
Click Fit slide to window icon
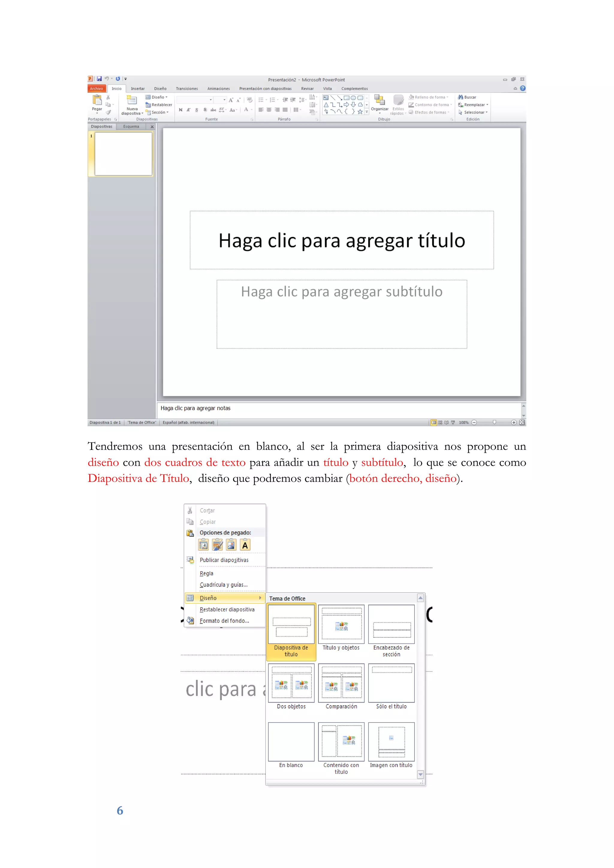(522, 422)
